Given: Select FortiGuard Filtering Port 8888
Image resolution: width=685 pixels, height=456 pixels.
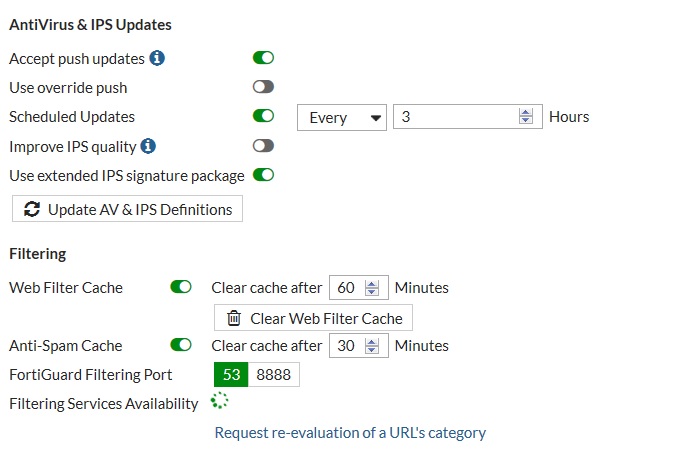Looking at the screenshot, I should pyautogui.click(x=273, y=375).
